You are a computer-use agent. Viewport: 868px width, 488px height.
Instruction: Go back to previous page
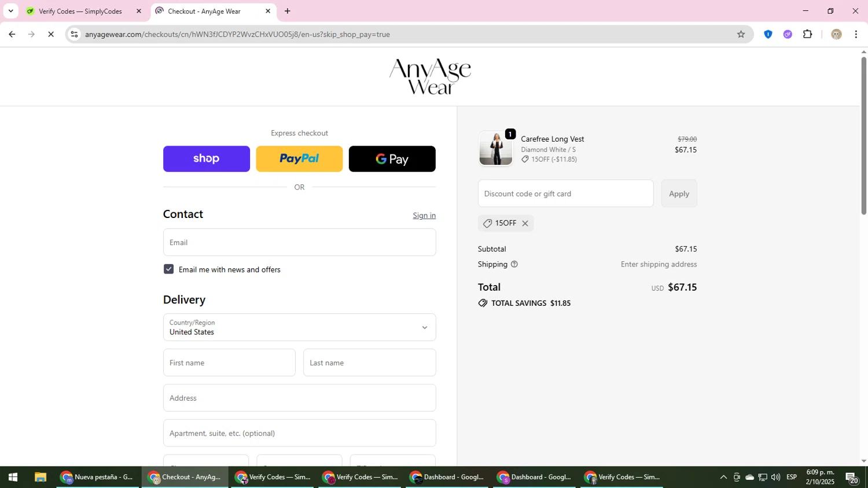pyautogui.click(x=12, y=34)
